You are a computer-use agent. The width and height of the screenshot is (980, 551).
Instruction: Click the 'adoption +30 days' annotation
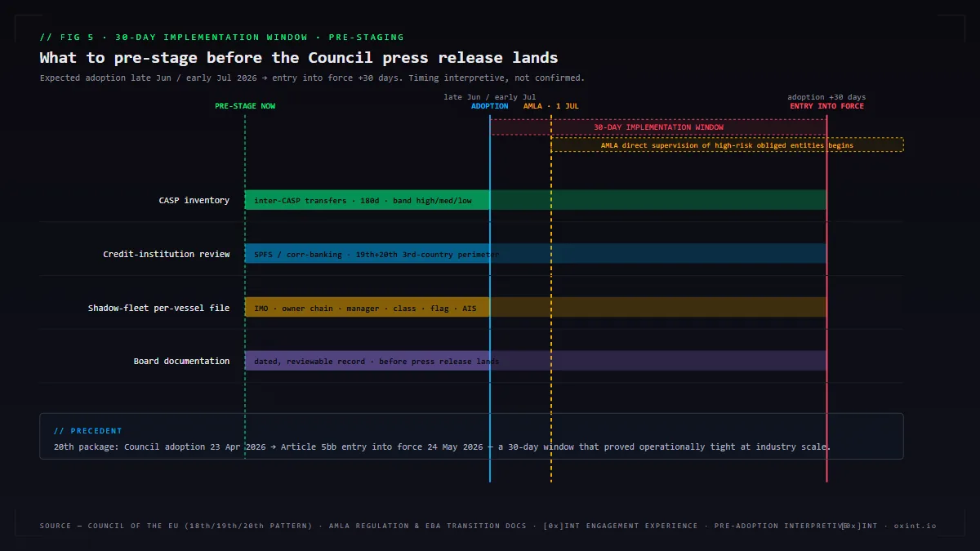point(826,97)
